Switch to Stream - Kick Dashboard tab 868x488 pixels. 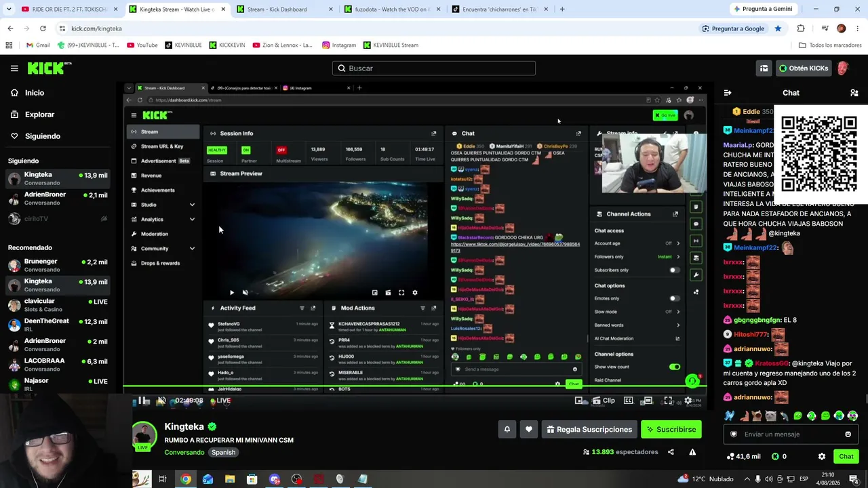[283, 9]
